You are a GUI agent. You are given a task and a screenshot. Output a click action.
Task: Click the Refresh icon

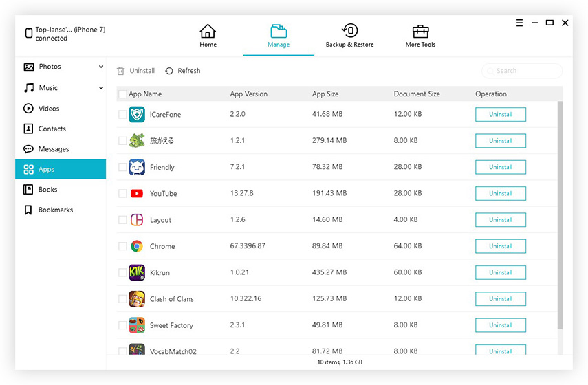coord(169,71)
